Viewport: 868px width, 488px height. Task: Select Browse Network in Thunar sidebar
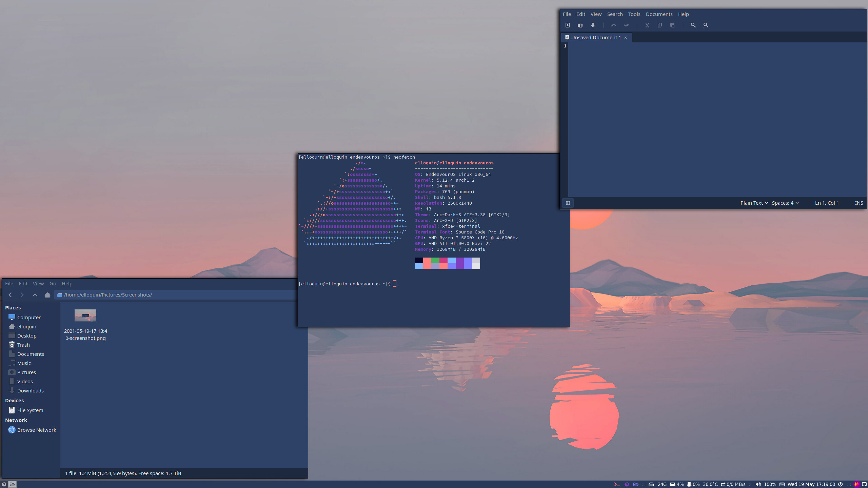(x=37, y=430)
